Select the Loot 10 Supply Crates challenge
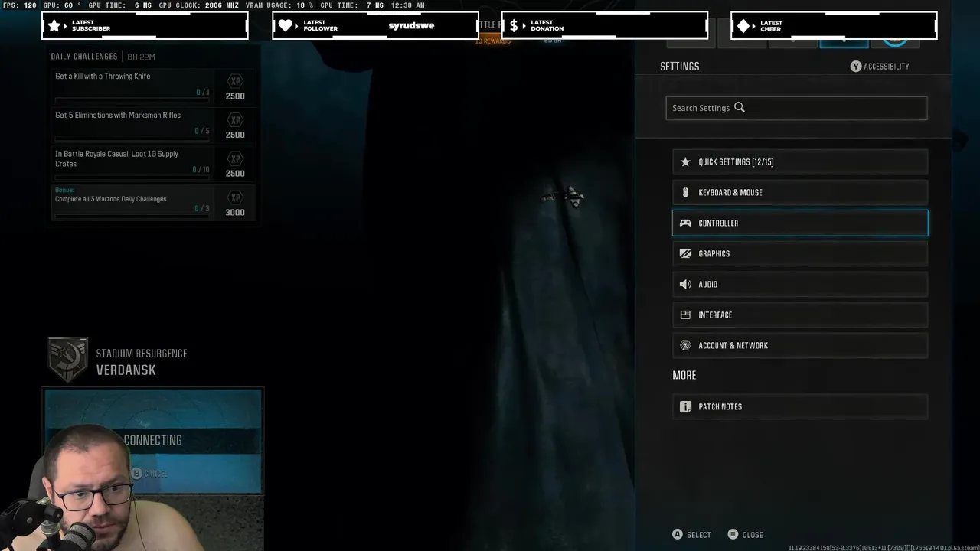Image resolution: width=980 pixels, height=551 pixels. pos(153,164)
